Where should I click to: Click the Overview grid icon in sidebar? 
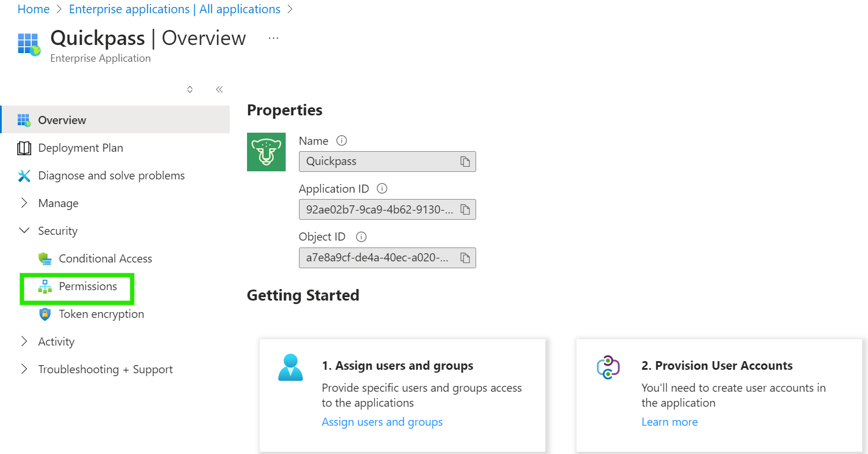click(x=24, y=120)
